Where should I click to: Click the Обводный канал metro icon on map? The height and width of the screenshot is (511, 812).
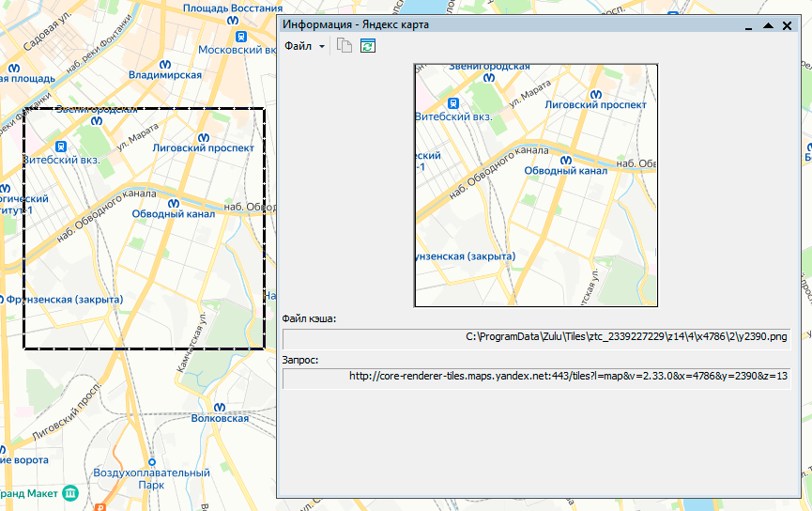pos(173,203)
